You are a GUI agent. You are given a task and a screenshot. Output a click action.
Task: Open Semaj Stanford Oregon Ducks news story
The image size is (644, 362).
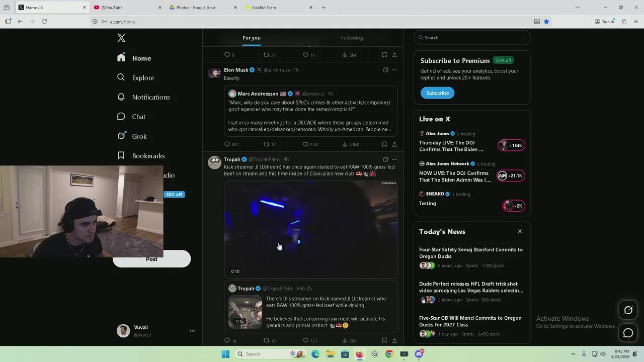point(471,253)
